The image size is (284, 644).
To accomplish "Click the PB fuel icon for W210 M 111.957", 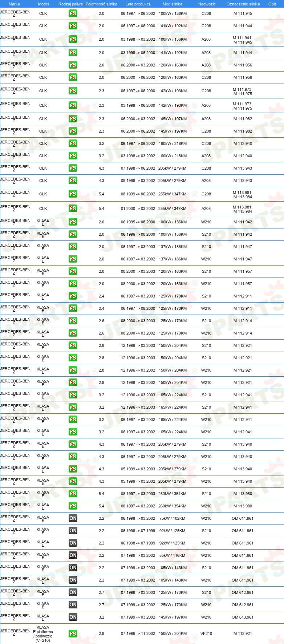I will click(x=73, y=284).
